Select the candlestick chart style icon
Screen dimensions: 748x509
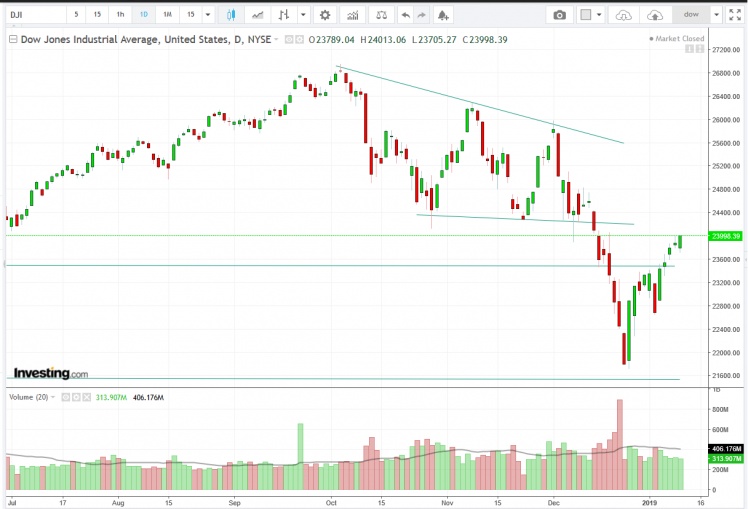pos(231,15)
